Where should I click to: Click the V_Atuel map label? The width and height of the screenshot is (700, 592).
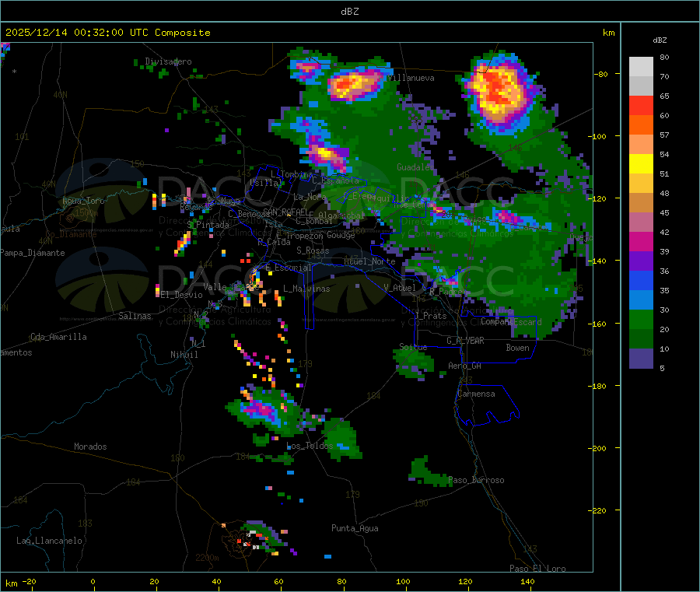(400, 288)
